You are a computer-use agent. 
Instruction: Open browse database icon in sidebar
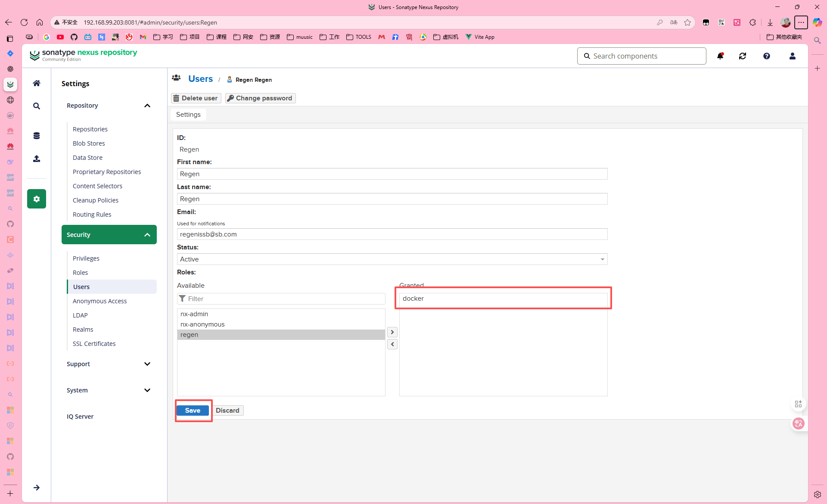(x=37, y=136)
